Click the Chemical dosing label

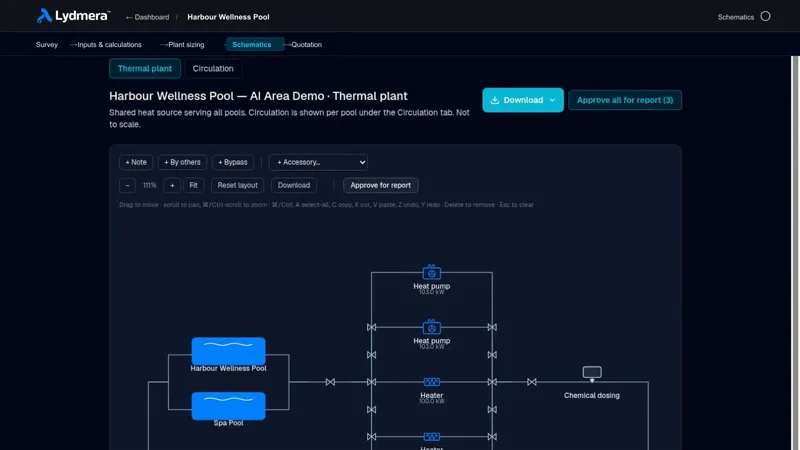(x=592, y=395)
